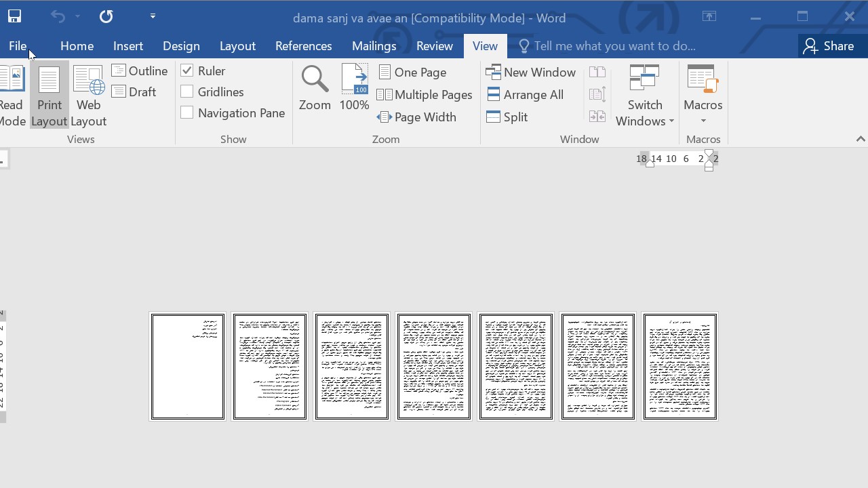Switch to the Insert tab
868x488 pixels.
click(128, 46)
